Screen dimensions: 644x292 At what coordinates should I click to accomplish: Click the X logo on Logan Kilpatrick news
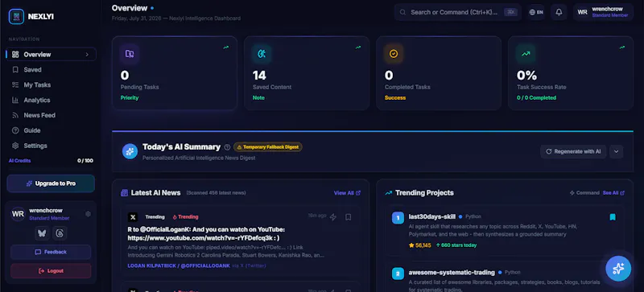tap(133, 217)
